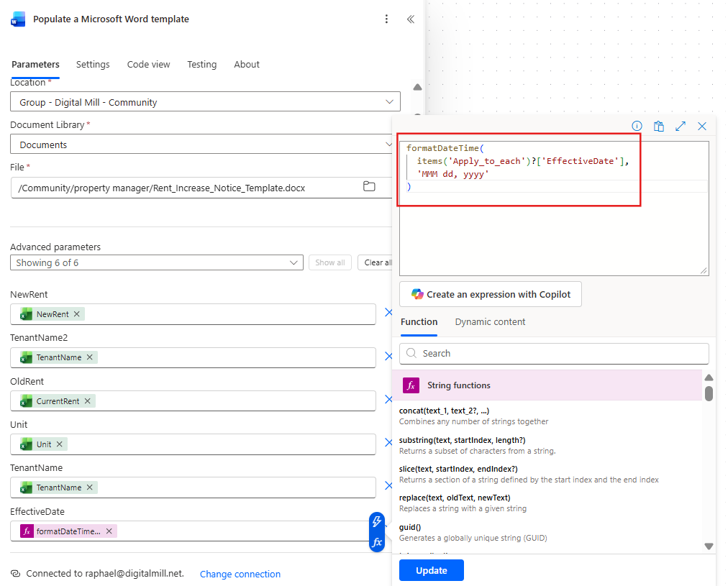Delete the NewRent parameter row
This screenshot has width=728, height=586.
point(388,313)
